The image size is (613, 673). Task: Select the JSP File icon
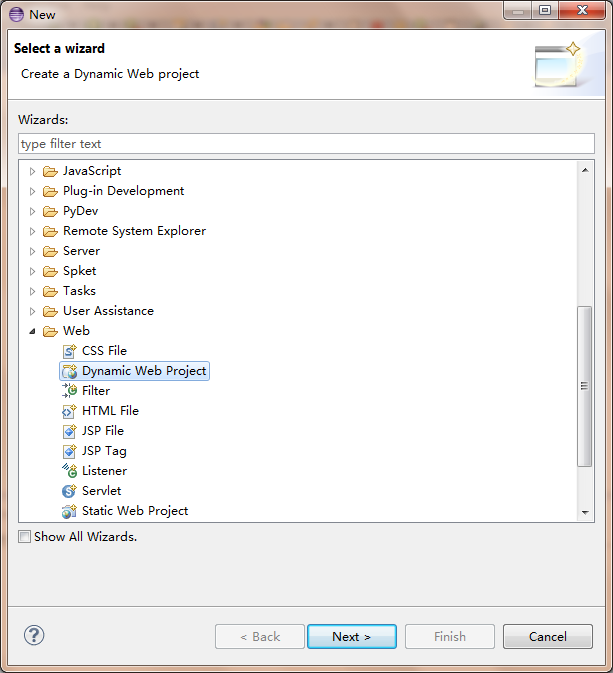69,431
